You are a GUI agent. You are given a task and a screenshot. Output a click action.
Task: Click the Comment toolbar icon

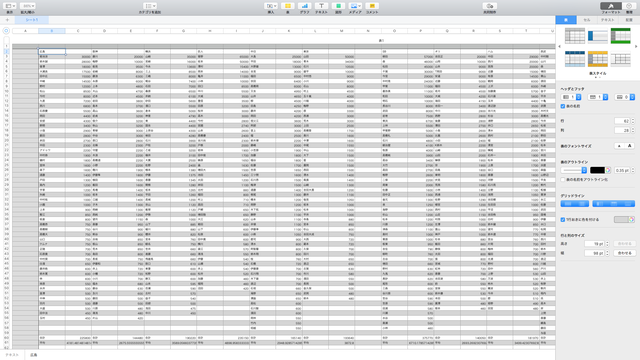(372, 6)
